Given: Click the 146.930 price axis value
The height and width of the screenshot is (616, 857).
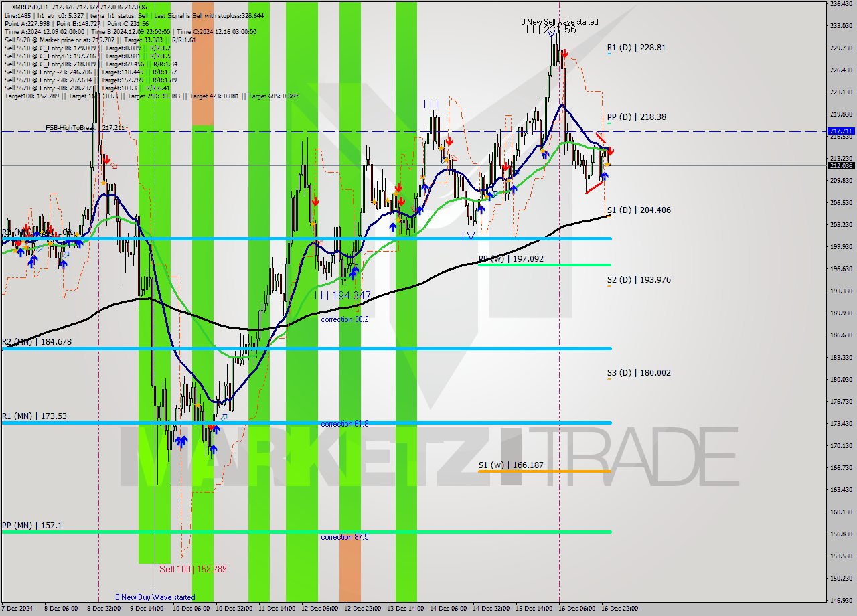Looking at the screenshot, I should coord(841,600).
